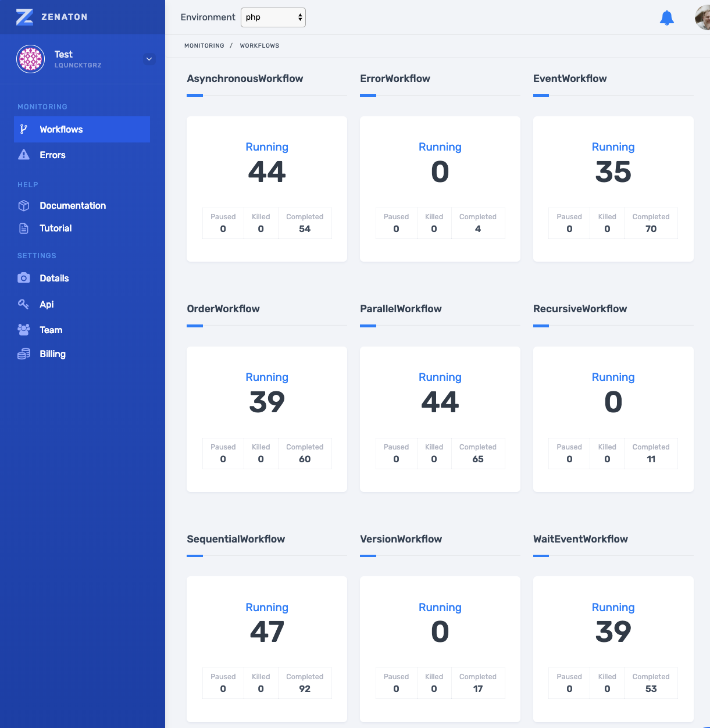
Task: Click the Zenaton logo icon
Action: [24, 17]
